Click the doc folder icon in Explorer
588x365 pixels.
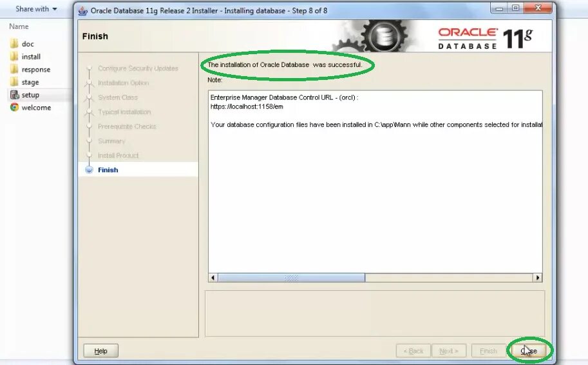[x=14, y=44]
